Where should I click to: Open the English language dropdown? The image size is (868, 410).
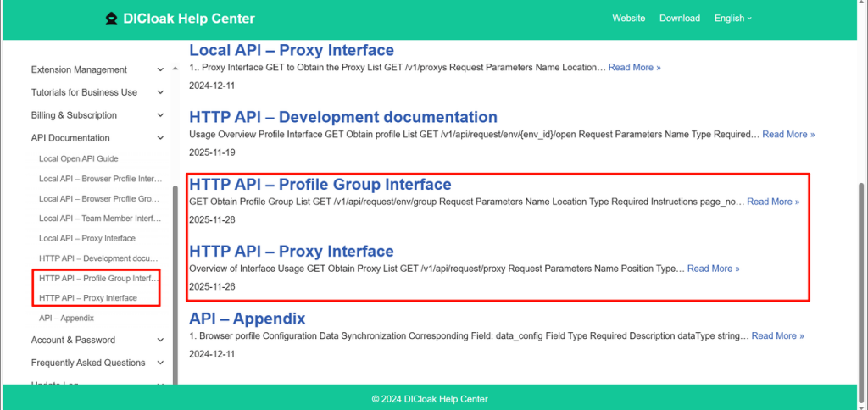pyautogui.click(x=732, y=19)
